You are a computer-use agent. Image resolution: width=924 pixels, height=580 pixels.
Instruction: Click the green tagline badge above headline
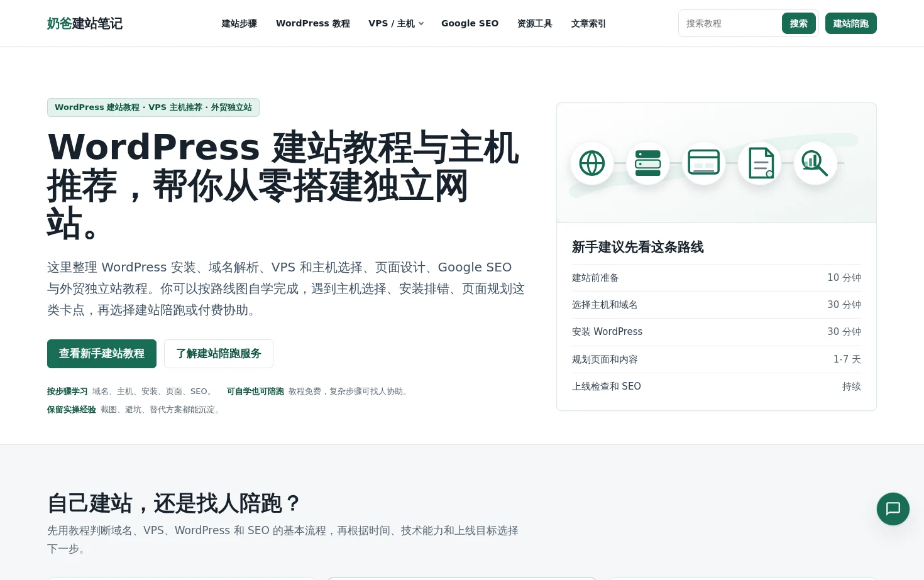153,107
